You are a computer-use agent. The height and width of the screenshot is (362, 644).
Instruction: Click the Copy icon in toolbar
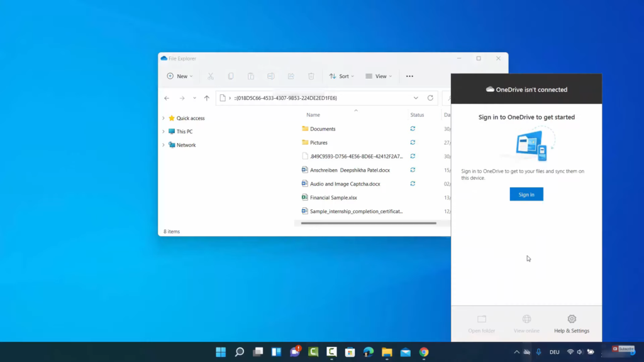coord(231,76)
